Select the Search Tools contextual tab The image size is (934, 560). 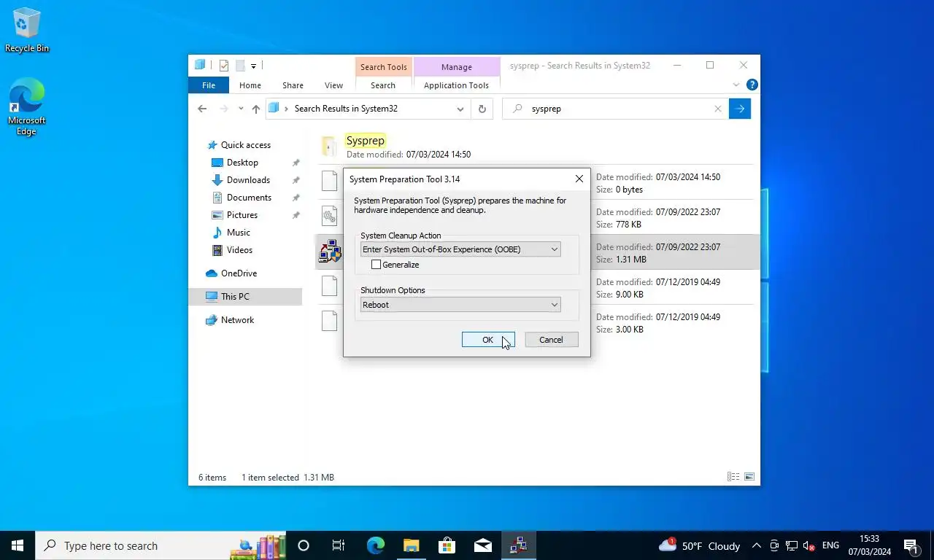point(383,67)
